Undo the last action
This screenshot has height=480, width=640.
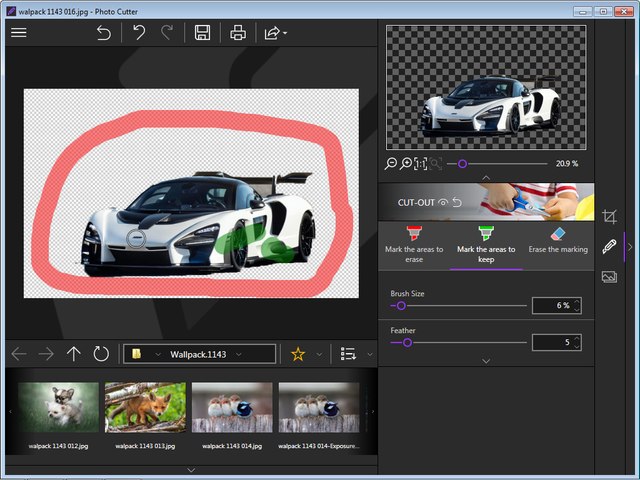click(139, 33)
